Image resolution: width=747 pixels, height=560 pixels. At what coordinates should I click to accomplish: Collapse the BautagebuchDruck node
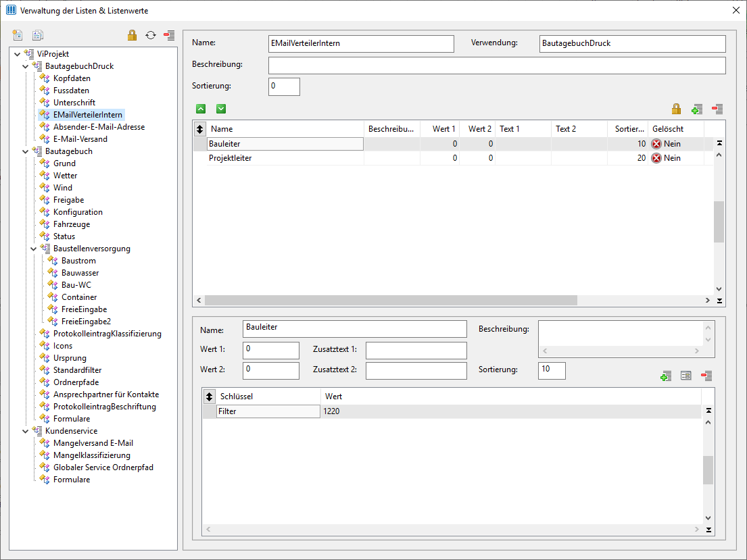[25, 66]
